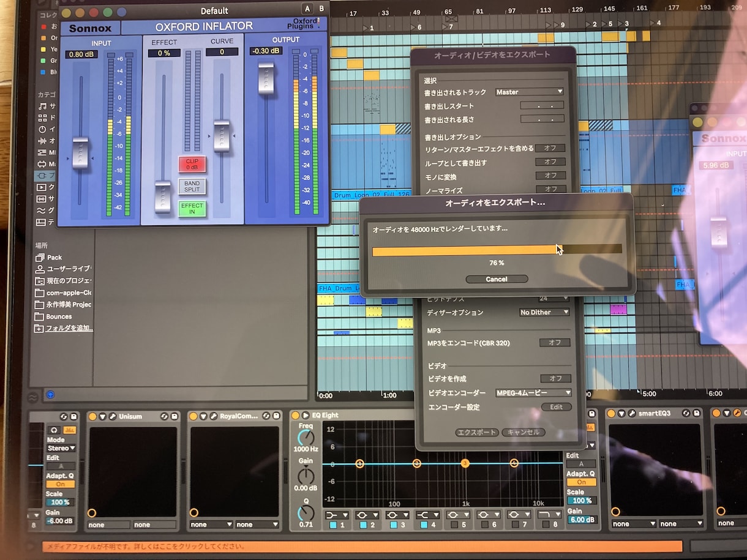Image resolution: width=747 pixels, height=560 pixels.
Task: Click the blue preview circle icon under browser
Action: coord(50,395)
